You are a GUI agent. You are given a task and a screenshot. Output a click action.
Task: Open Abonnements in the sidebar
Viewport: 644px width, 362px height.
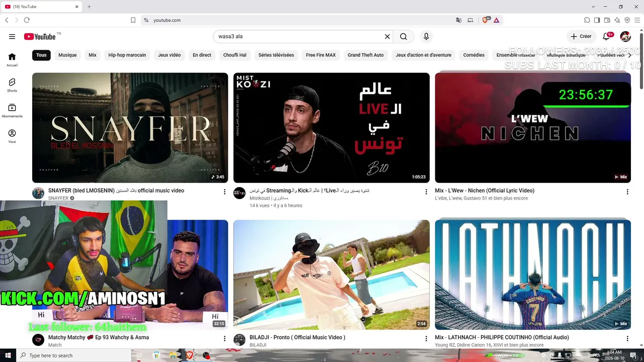tap(12, 111)
